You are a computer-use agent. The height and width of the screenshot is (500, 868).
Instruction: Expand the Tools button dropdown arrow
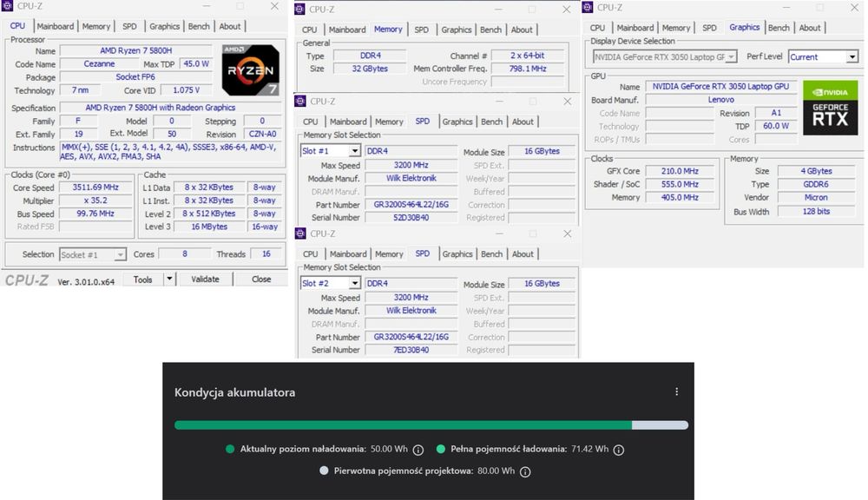point(169,279)
